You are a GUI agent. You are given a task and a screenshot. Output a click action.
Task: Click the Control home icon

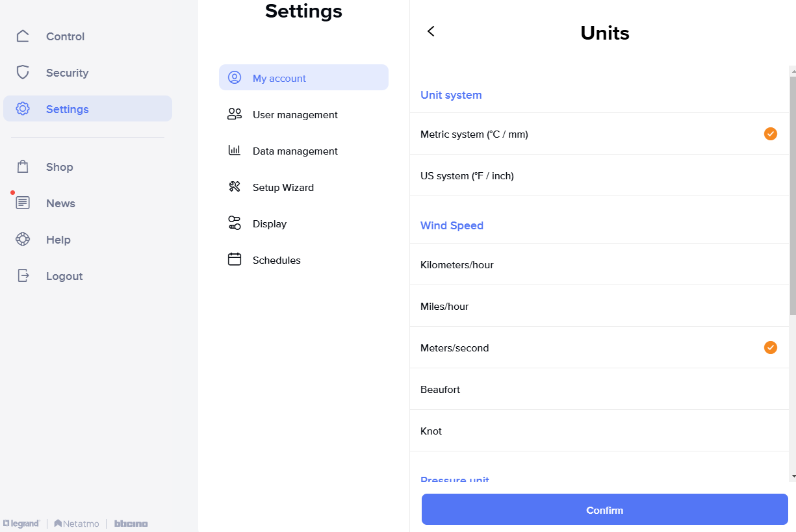(x=23, y=36)
